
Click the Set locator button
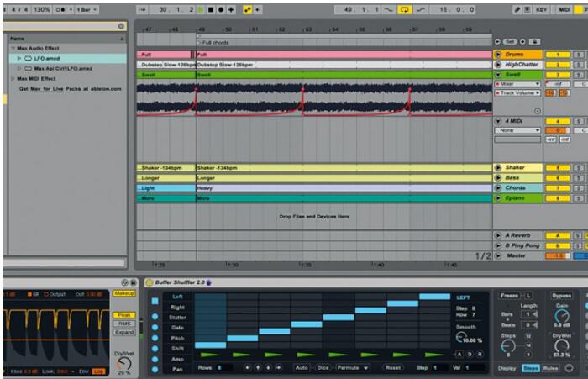coord(510,42)
